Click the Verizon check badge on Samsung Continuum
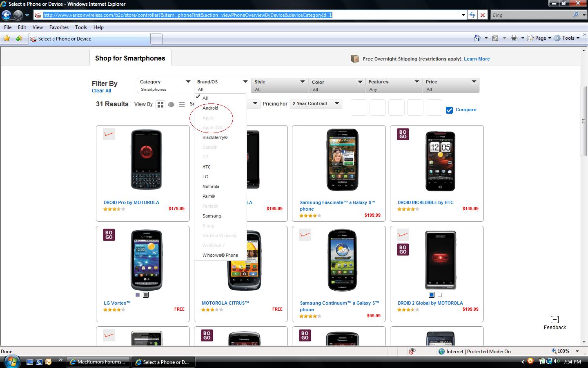Screen dimensions: 588x368 point(305,235)
